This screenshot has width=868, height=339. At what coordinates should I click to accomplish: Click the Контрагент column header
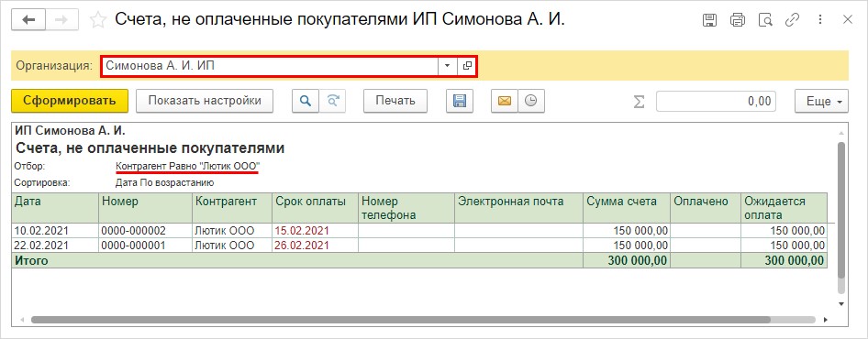click(x=232, y=208)
